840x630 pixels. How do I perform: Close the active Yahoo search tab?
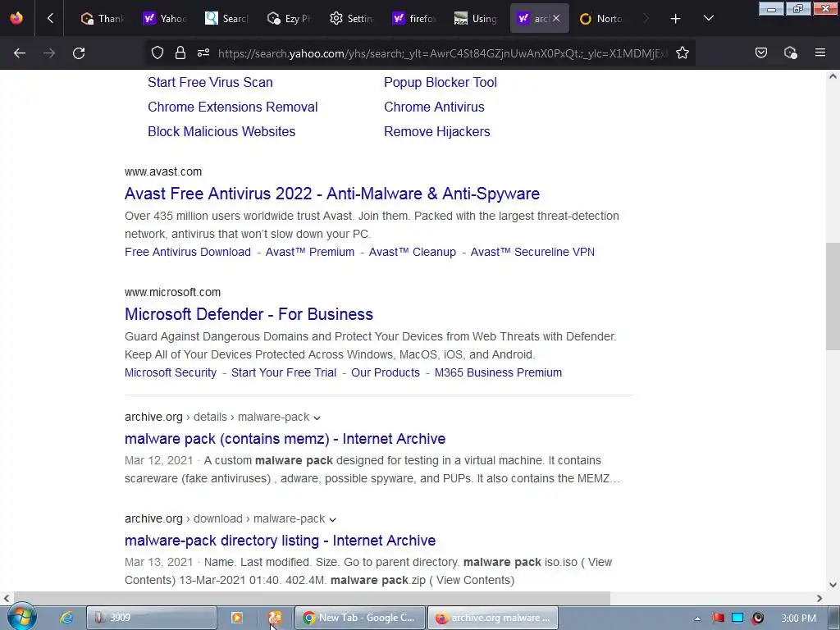(x=556, y=18)
